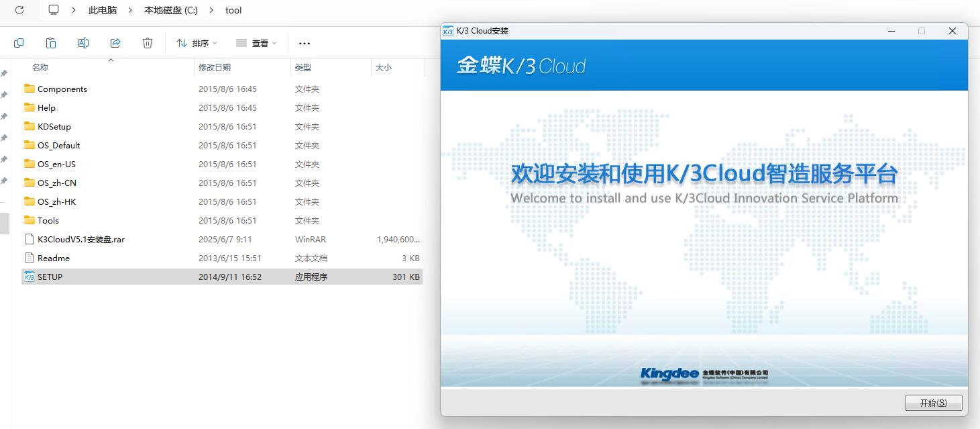
Task: Open the three-dot more options menu
Action: click(305, 43)
